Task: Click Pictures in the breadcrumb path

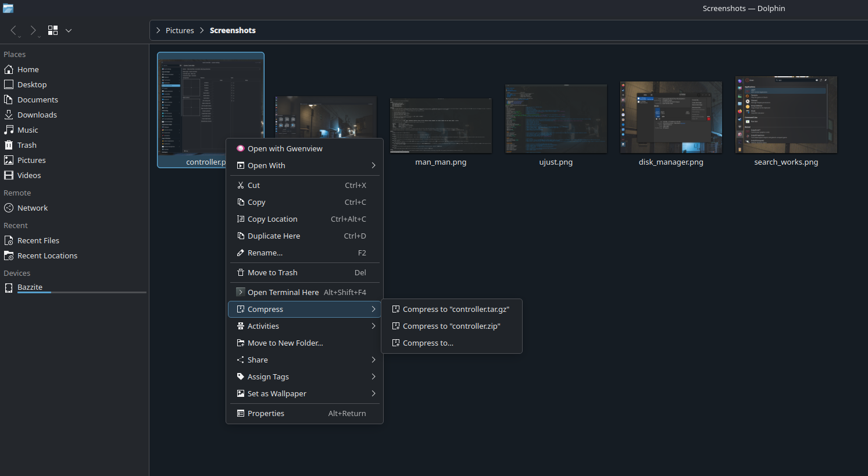Action: 180,30
